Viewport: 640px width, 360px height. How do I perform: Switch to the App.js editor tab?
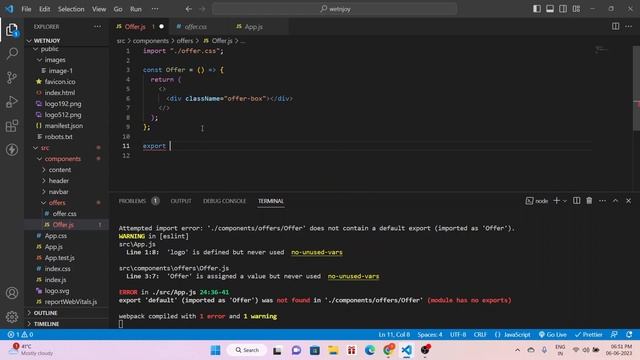[x=253, y=27]
